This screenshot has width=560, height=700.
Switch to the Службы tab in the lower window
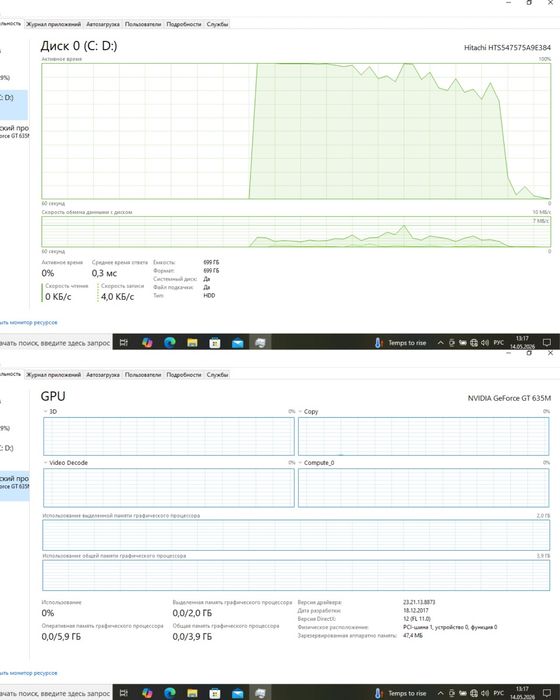pos(217,375)
